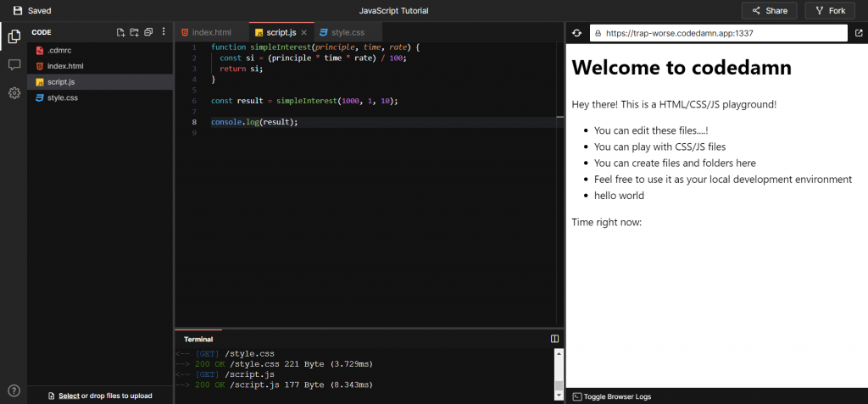Open CODE panel more options menu
The width and height of the screenshot is (868, 404).
coord(164,32)
